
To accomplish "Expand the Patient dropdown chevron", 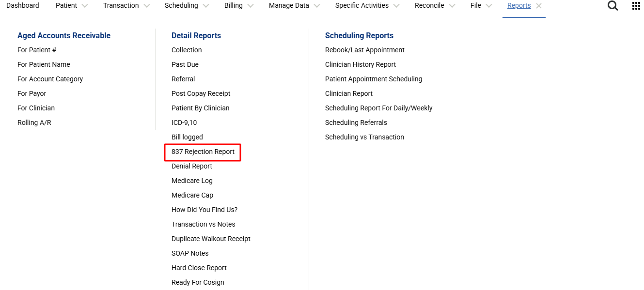I will click(x=85, y=6).
